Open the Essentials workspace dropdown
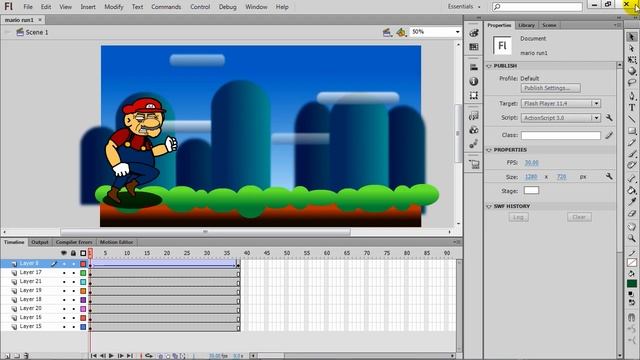 pyautogui.click(x=464, y=7)
